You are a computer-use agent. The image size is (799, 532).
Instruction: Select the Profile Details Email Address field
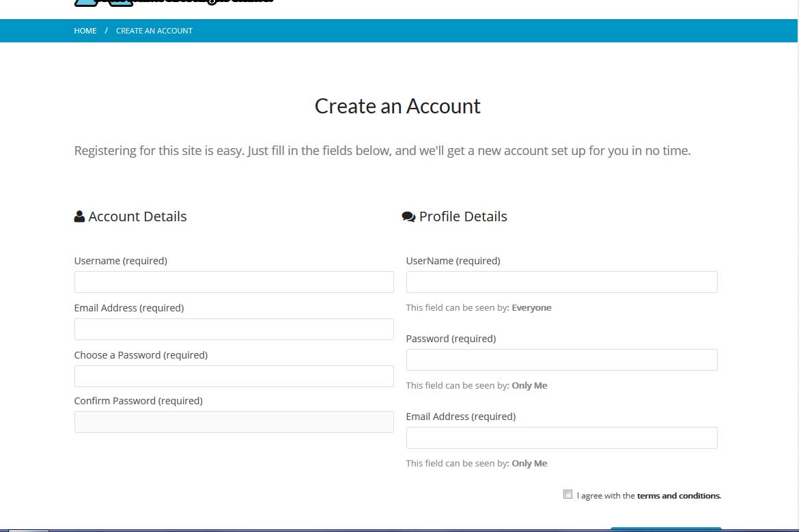point(561,438)
